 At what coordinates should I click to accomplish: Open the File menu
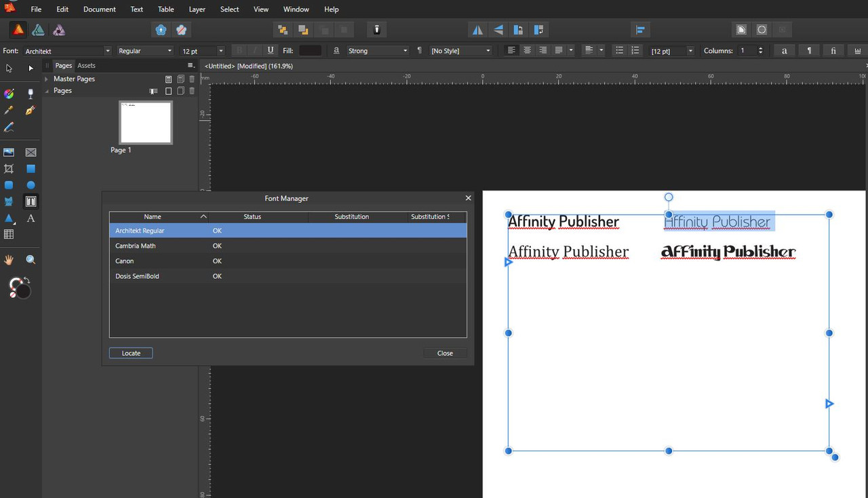pos(36,9)
